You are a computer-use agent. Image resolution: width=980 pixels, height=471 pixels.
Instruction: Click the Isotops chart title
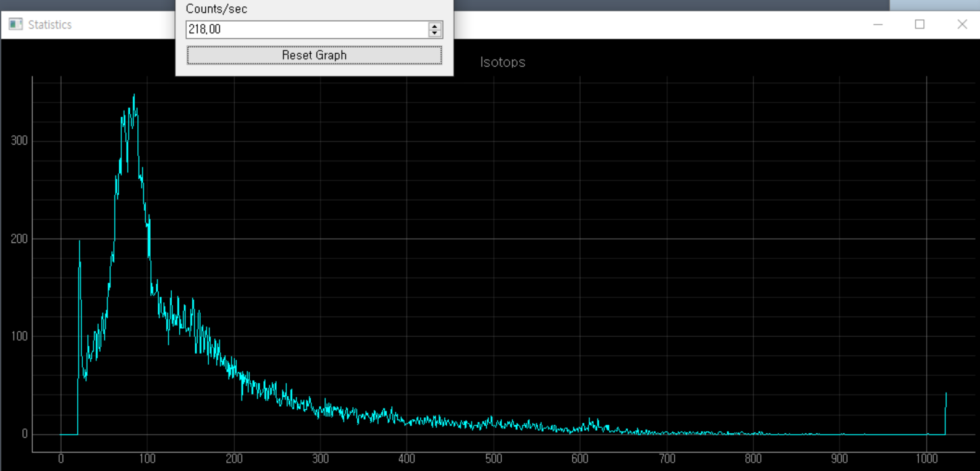(503, 62)
